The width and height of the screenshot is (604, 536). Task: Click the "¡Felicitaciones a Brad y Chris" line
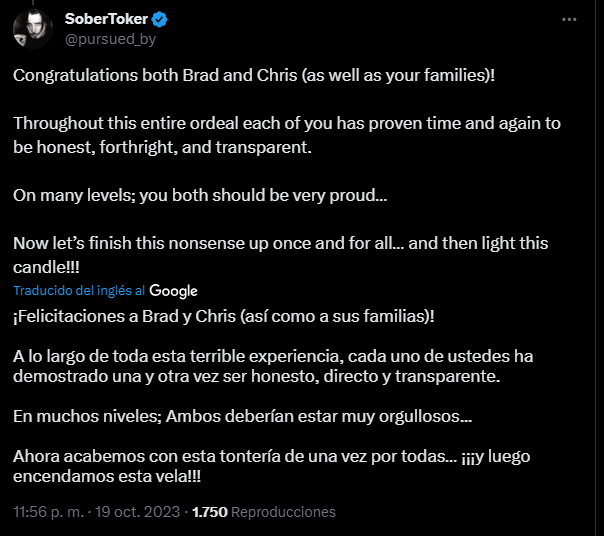click(224, 316)
